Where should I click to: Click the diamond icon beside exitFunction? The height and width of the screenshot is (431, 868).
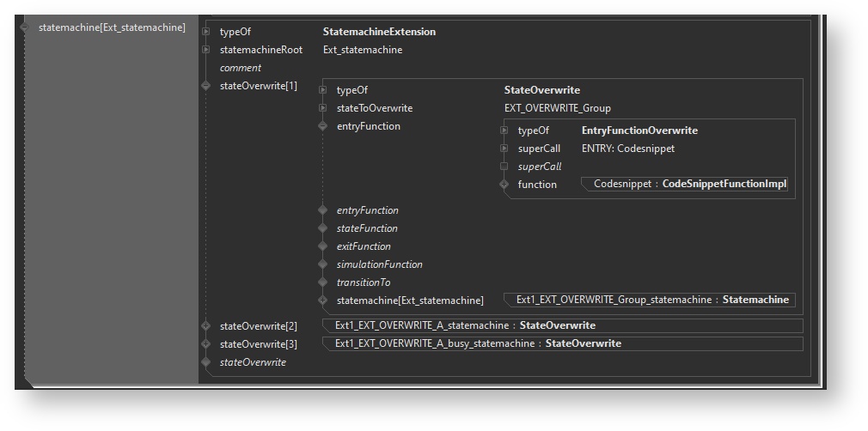click(x=323, y=246)
